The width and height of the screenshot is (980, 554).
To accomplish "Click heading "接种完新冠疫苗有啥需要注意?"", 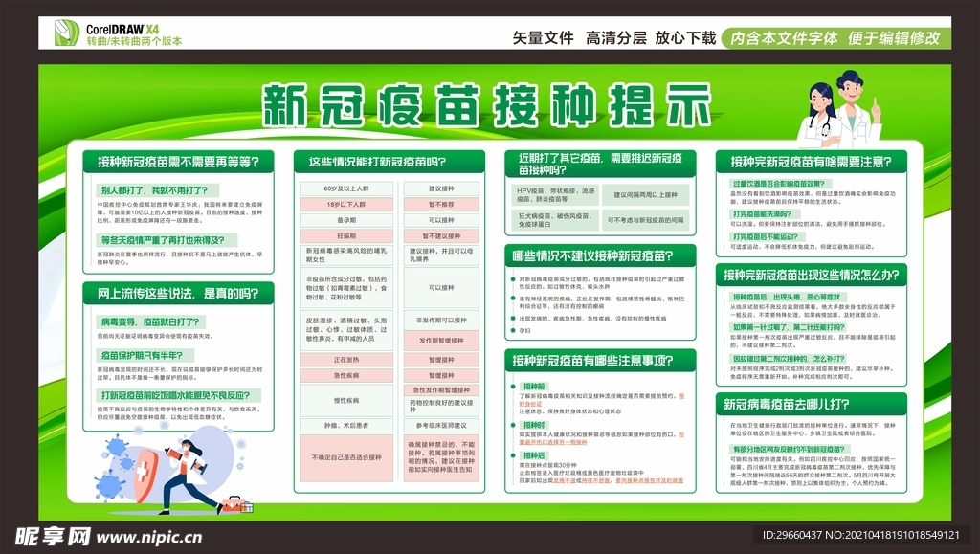I will pyautogui.click(x=812, y=162).
